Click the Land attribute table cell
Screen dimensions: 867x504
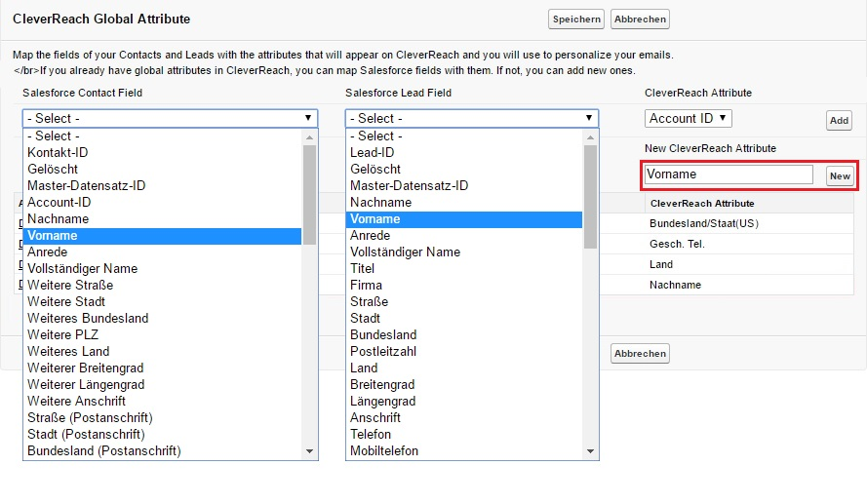[x=749, y=265]
